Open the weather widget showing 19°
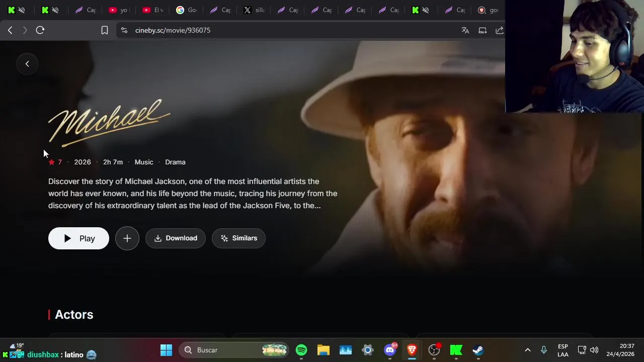This screenshot has width=644, height=362. click(x=16, y=345)
